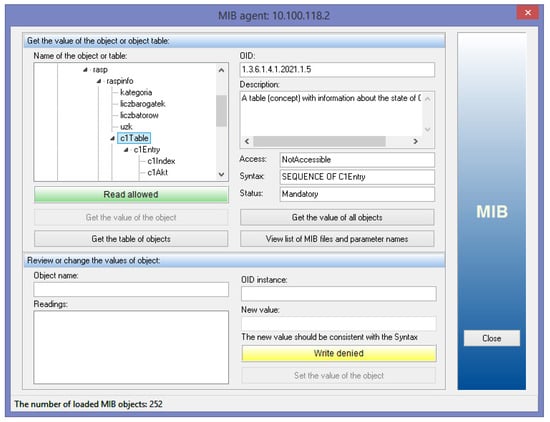Select liczbarogatek in the object tree
The image size is (550, 422).
pos(142,104)
